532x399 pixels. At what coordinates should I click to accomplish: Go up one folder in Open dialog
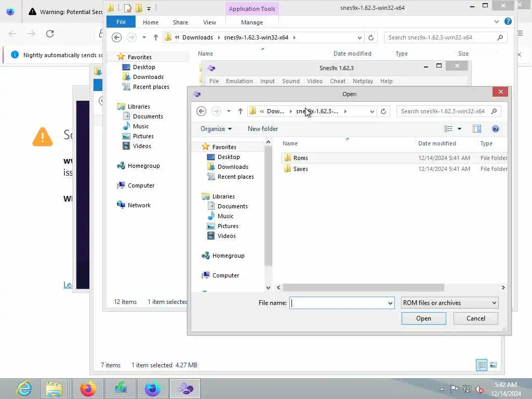pyautogui.click(x=240, y=111)
